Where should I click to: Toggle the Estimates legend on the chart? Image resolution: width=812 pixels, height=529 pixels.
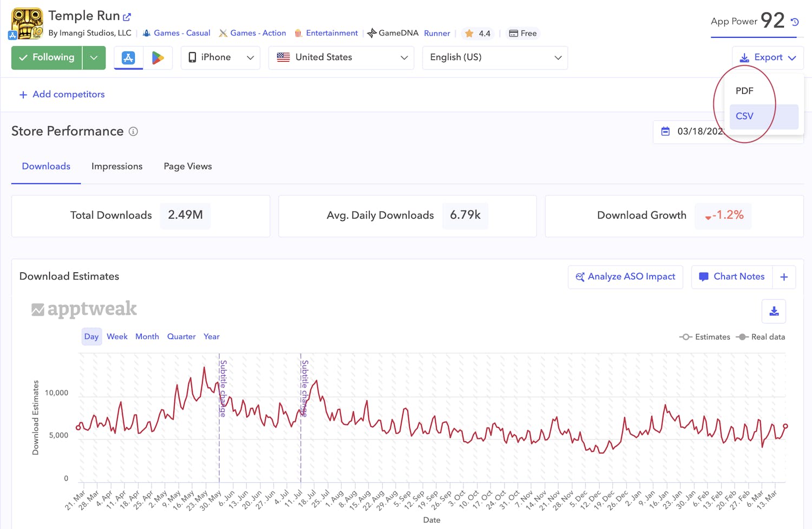pos(705,336)
